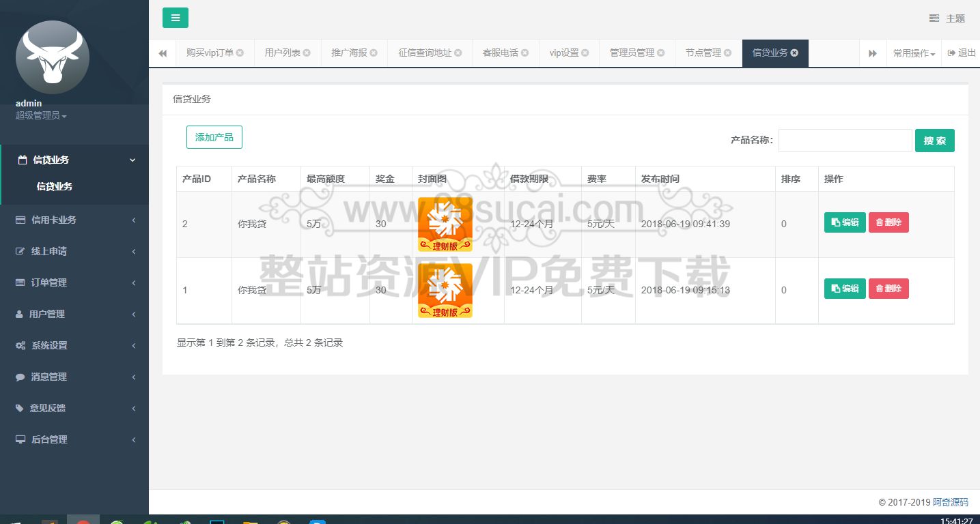Close the 购买vip订单 tab via its x icon
980x524 pixels.
[x=240, y=53]
